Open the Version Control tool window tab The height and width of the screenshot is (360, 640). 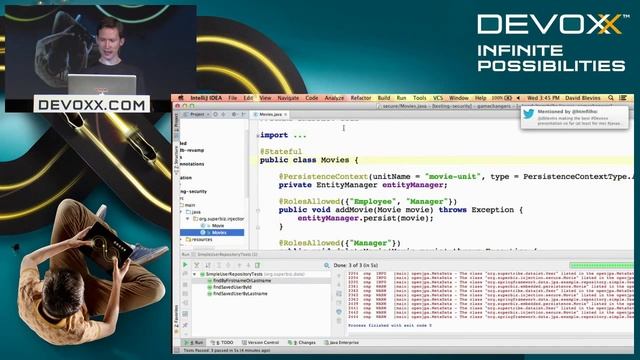[261, 342]
